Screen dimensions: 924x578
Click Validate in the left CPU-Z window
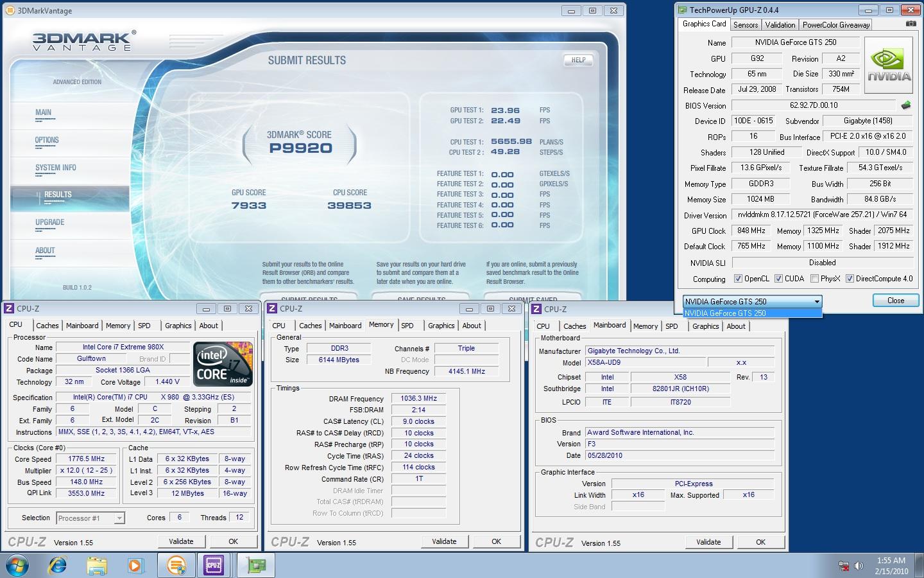pos(181,541)
